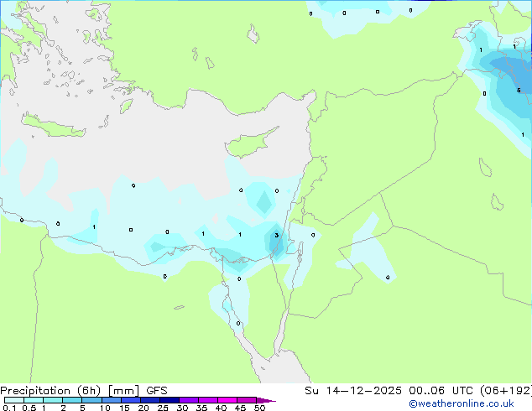The width and height of the screenshot is (532, 411).
Task: Click the legend label 25
Action: point(163,408)
